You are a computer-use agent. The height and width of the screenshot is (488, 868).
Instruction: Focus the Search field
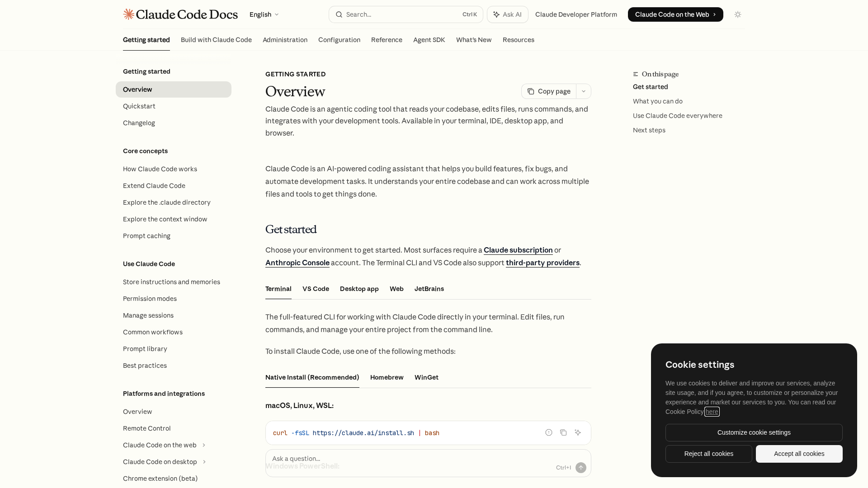(x=406, y=14)
